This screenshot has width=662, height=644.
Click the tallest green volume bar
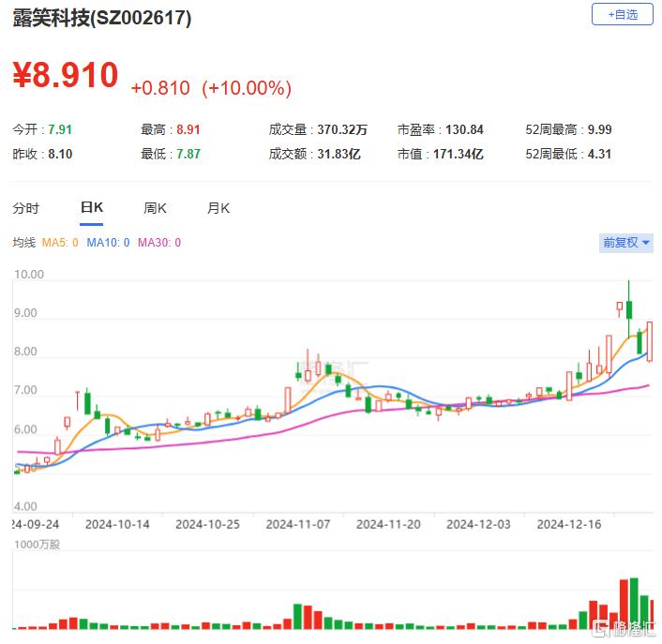(x=634, y=604)
